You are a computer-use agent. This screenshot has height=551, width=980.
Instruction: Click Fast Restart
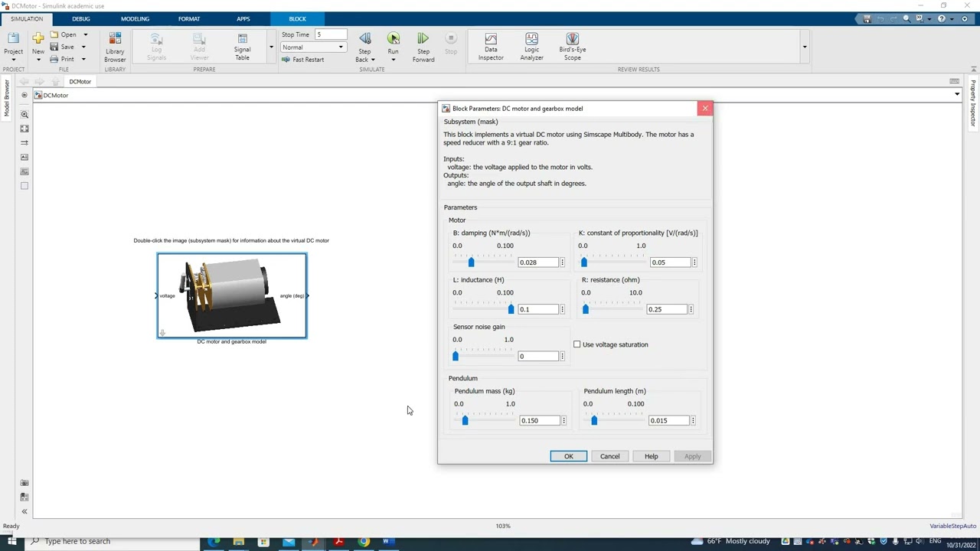point(303,60)
